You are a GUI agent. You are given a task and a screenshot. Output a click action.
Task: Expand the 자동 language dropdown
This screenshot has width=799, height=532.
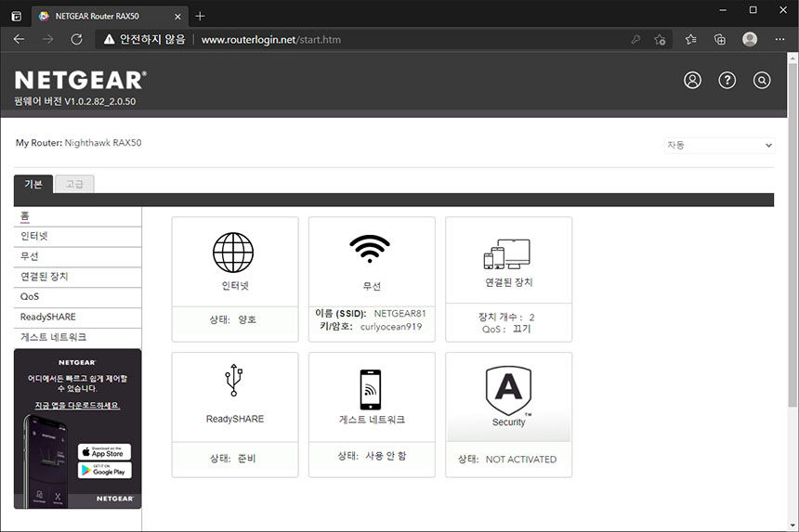click(719, 145)
